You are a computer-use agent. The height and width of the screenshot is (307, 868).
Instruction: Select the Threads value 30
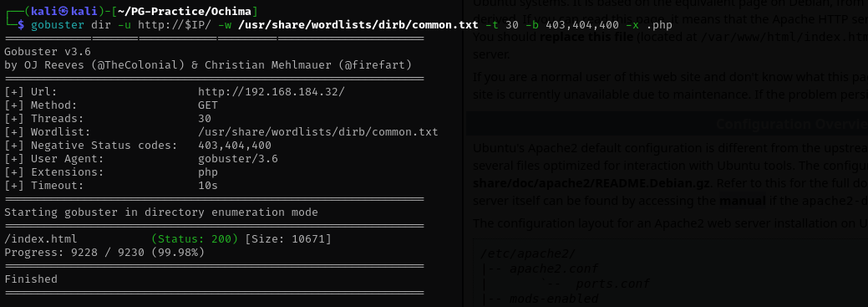click(205, 119)
